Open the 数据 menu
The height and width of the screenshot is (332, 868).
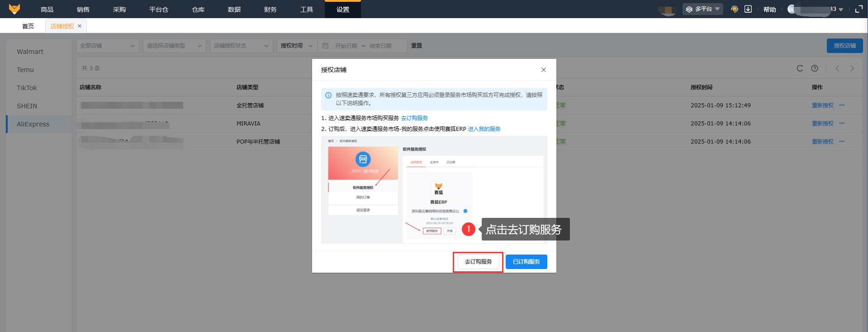(x=234, y=10)
